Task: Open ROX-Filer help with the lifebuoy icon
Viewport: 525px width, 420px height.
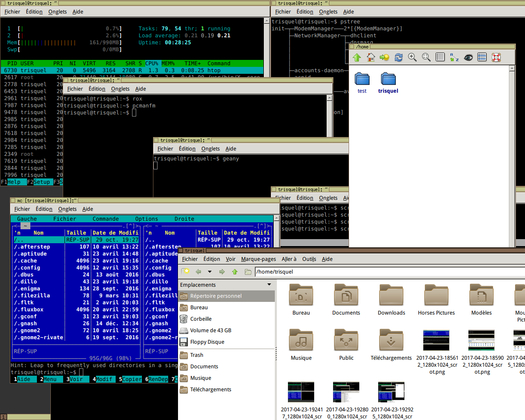Action: pos(496,58)
